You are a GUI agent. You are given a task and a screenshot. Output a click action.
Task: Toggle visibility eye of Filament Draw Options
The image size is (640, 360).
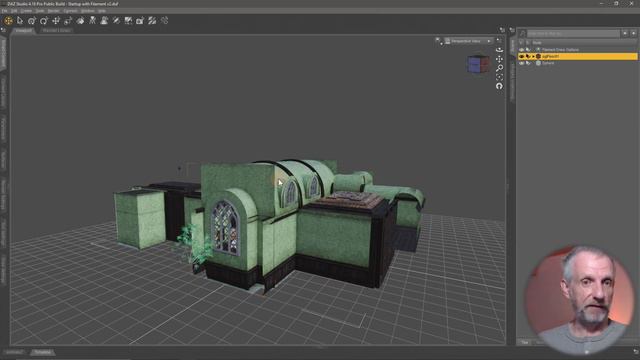[521, 49]
